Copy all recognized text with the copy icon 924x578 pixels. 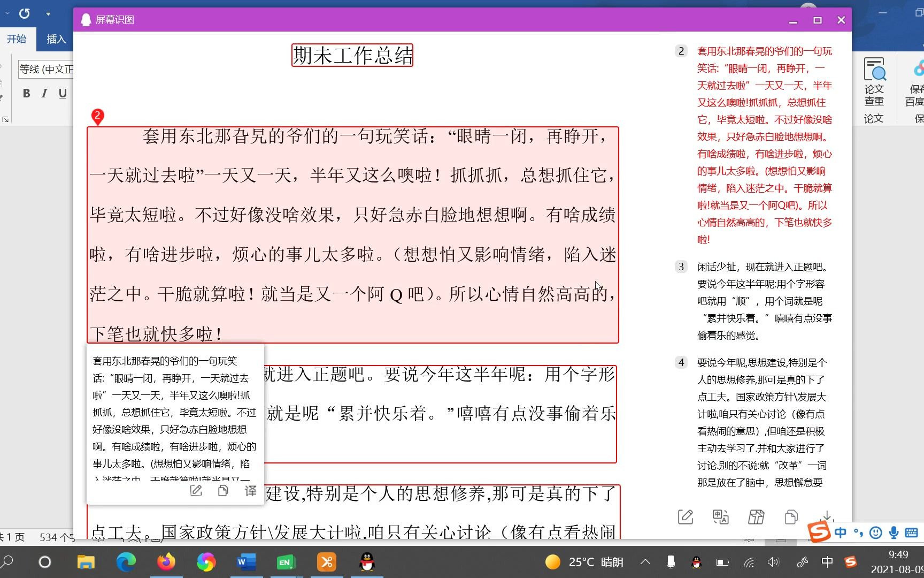click(x=791, y=516)
